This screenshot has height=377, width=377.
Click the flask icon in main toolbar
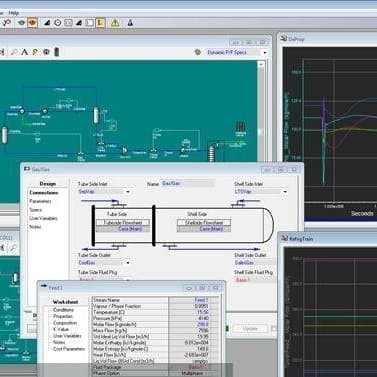click(130, 23)
